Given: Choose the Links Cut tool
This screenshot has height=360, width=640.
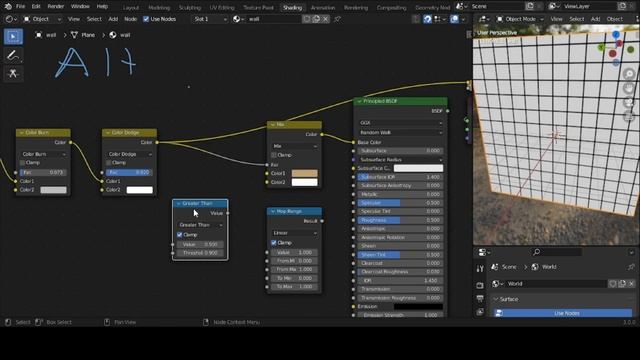Looking at the screenshot, I should tap(13, 73).
